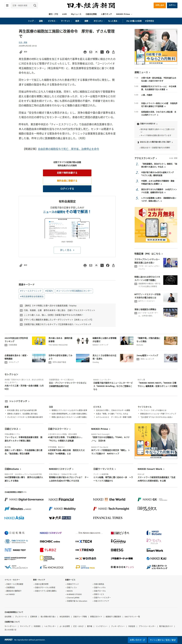The image size is (182, 644).
Task: Click the 保存 clip icon under the article date
Action: click(21, 52)
